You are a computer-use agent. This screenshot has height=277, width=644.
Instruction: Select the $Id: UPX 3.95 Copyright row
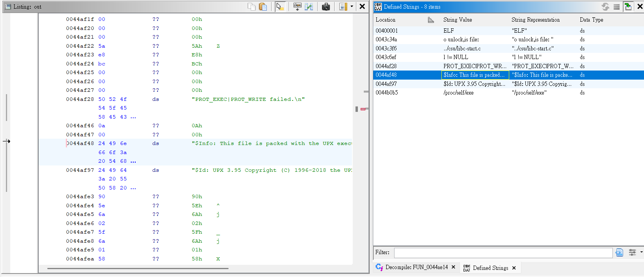pos(508,84)
